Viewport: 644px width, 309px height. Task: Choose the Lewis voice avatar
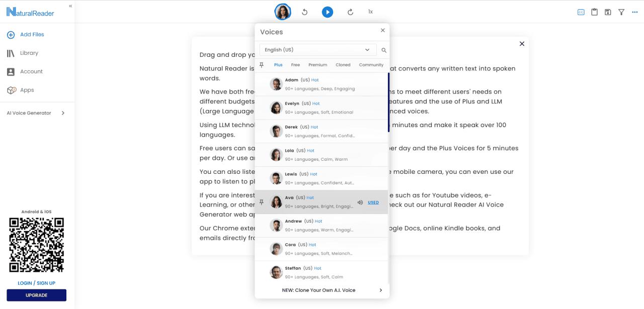pyautogui.click(x=276, y=178)
